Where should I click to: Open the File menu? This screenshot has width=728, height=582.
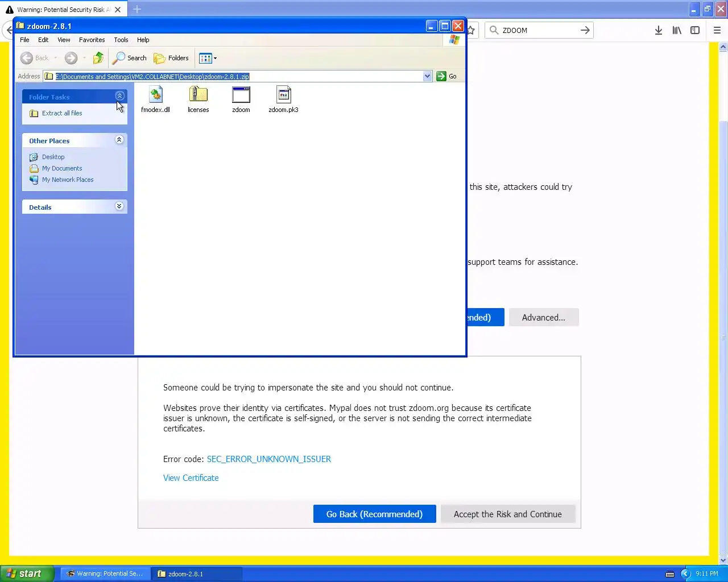pos(24,40)
